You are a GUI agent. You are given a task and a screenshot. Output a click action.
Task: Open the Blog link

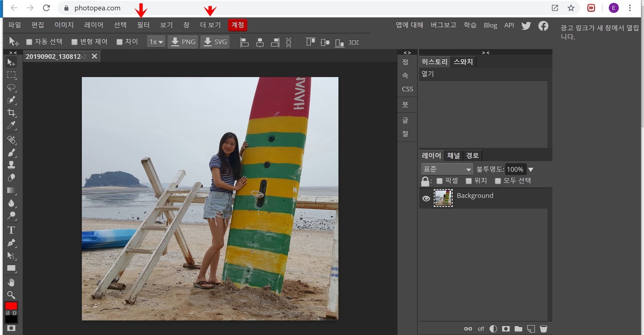pyautogui.click(x=490, y=25)
